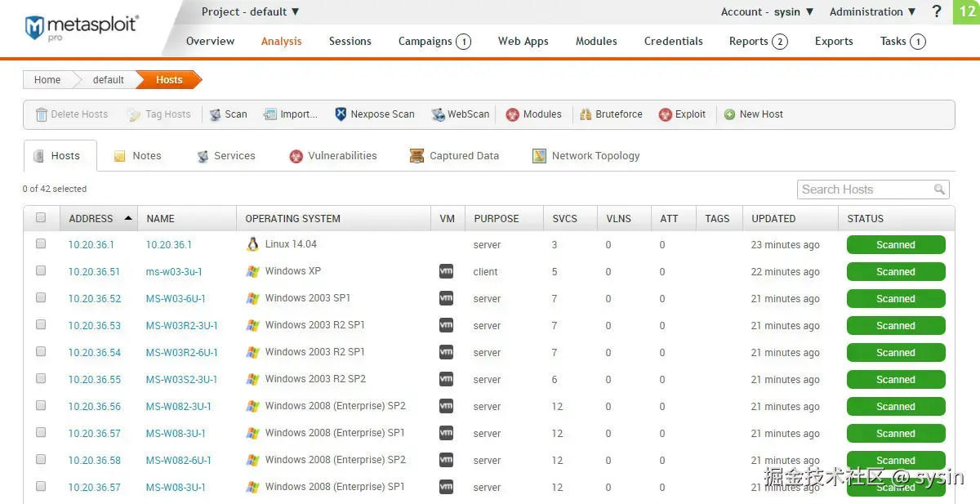
Task: Click the Linux penguin icon for 10.20.36.1
Action: (252, 244)
